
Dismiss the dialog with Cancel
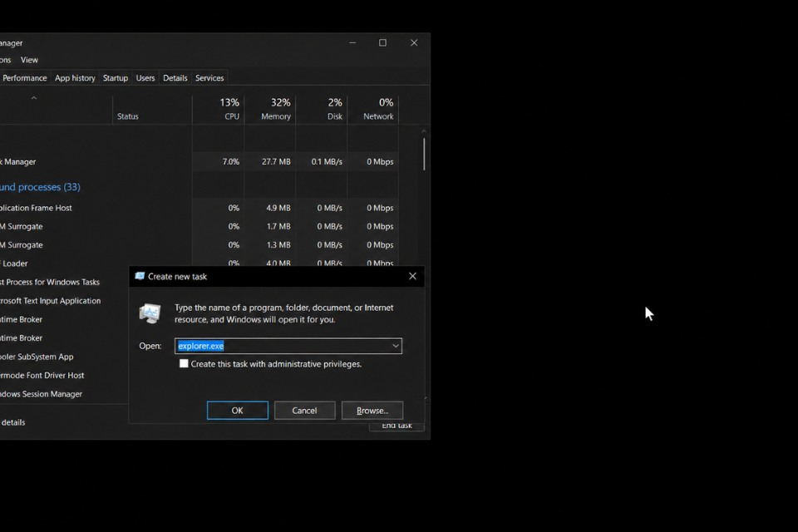[x=304, y=410]
